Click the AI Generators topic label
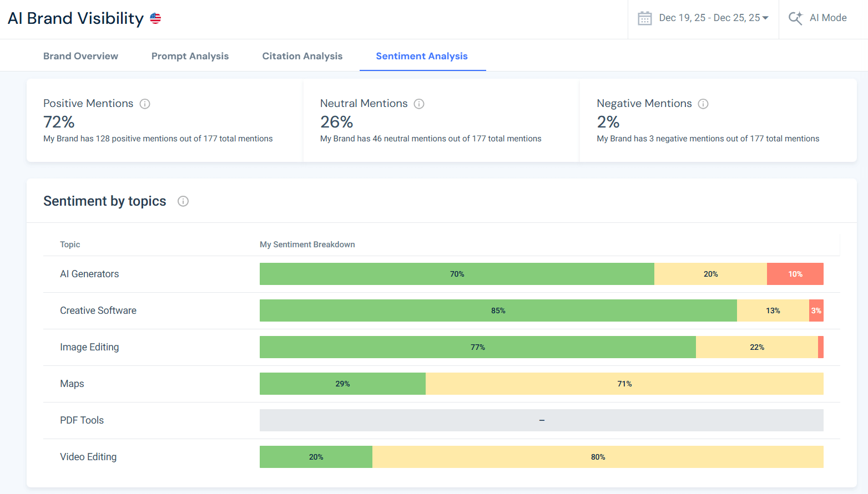 point(89,273)
